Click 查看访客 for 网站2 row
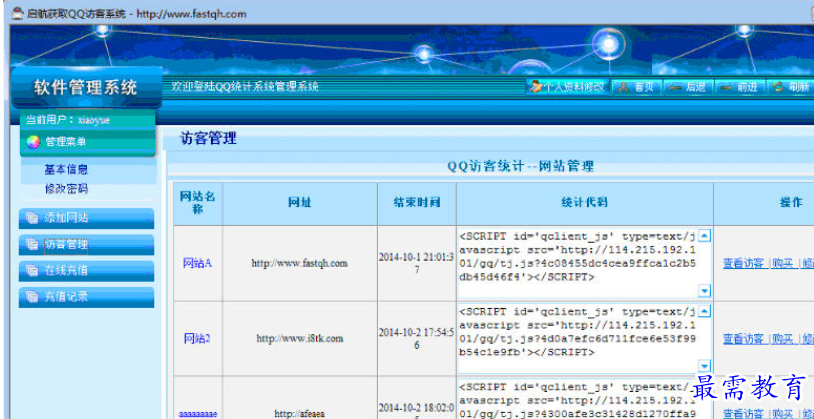 (743, 339)
